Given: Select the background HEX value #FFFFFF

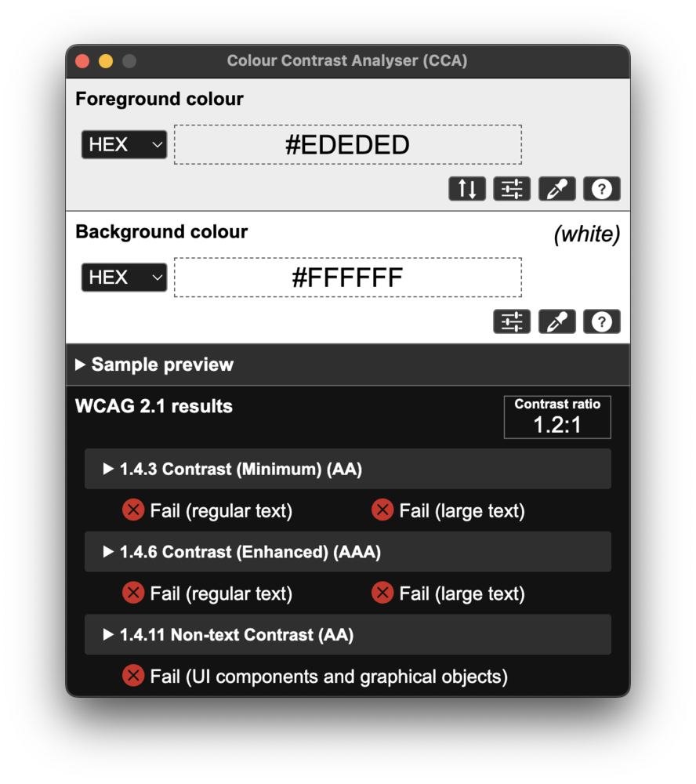Looking at the screenshot, I should coord(347,277).
